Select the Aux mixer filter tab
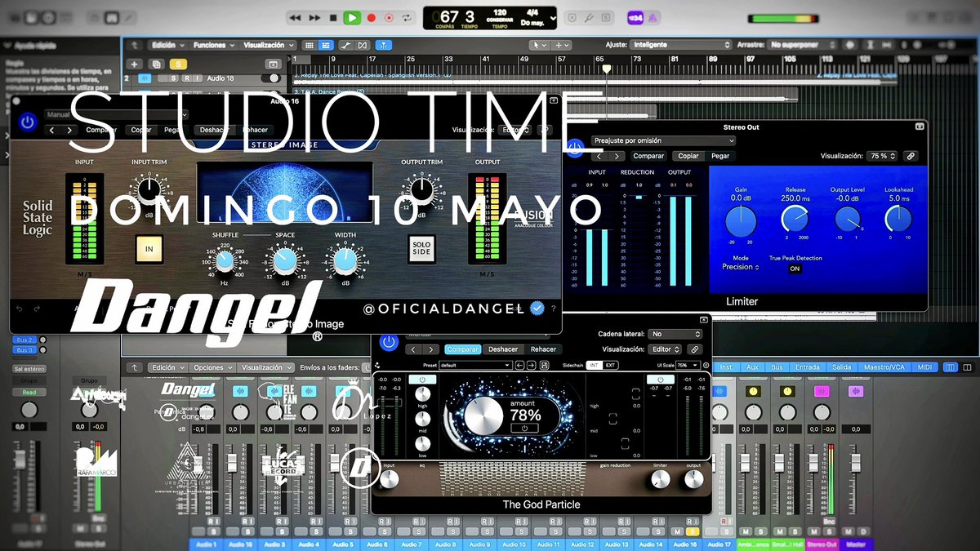 pyautogui.click(x=752, y=367)
